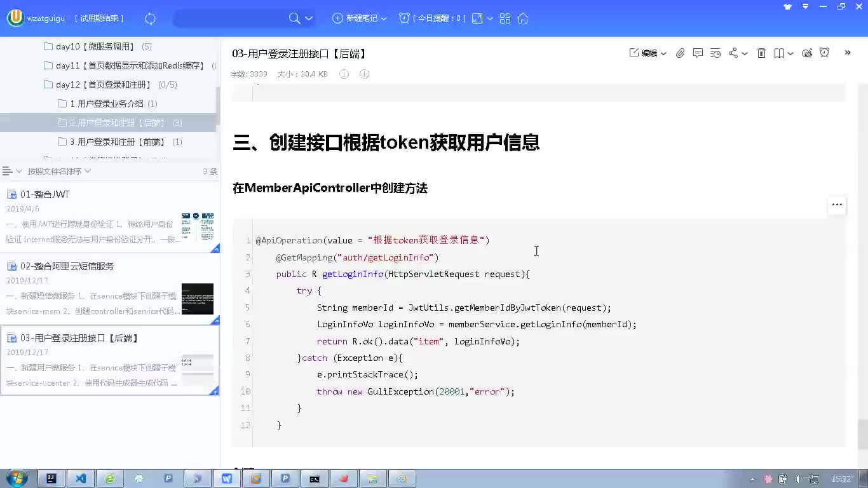Open Visual Studio Code from the taskbar
868x488 pixels.
click(81, 479)
